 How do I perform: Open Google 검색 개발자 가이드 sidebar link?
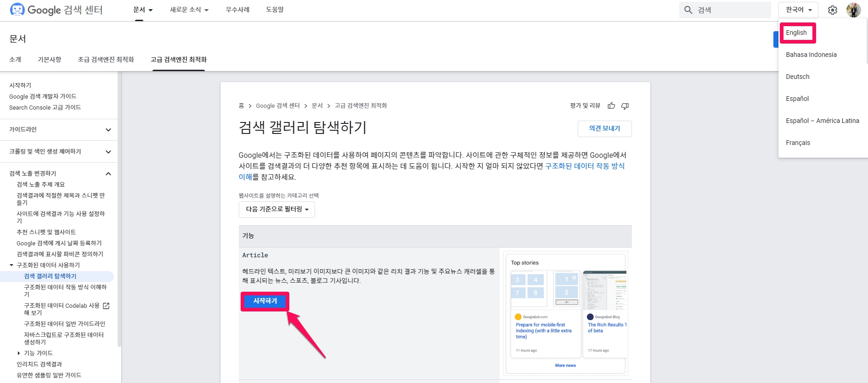point(43,96)
